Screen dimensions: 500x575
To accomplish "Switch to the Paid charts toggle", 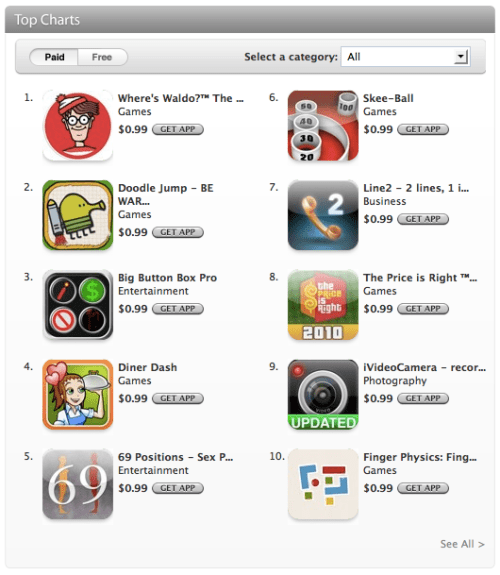I will 54,57.
